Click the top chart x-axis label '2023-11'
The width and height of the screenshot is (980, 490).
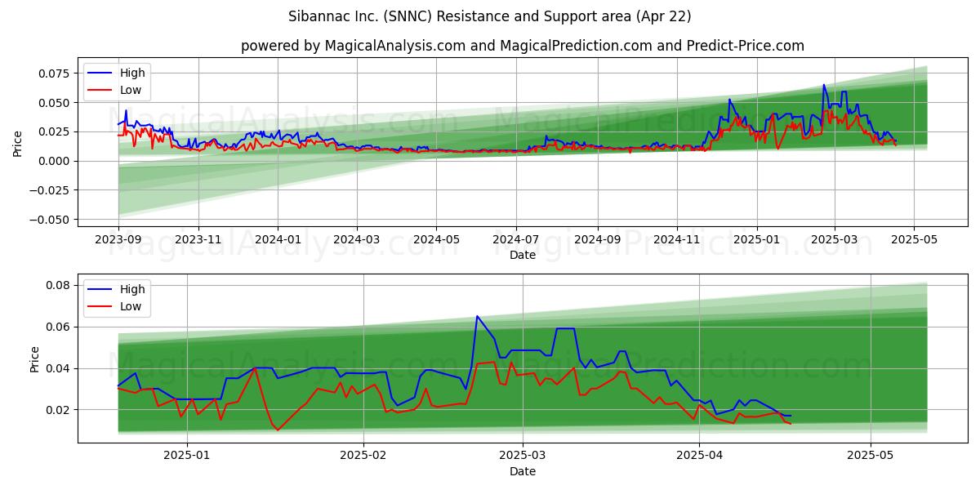tap(198, 239)
